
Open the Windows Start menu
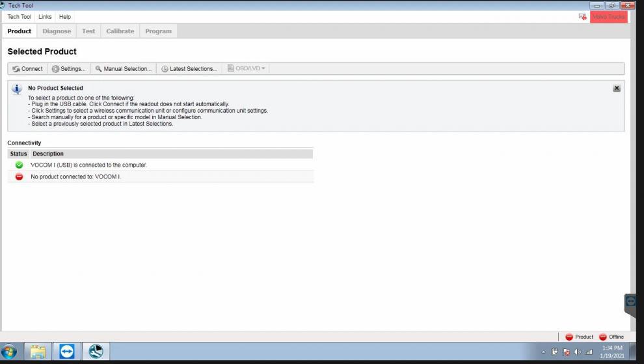pos(9,352)
